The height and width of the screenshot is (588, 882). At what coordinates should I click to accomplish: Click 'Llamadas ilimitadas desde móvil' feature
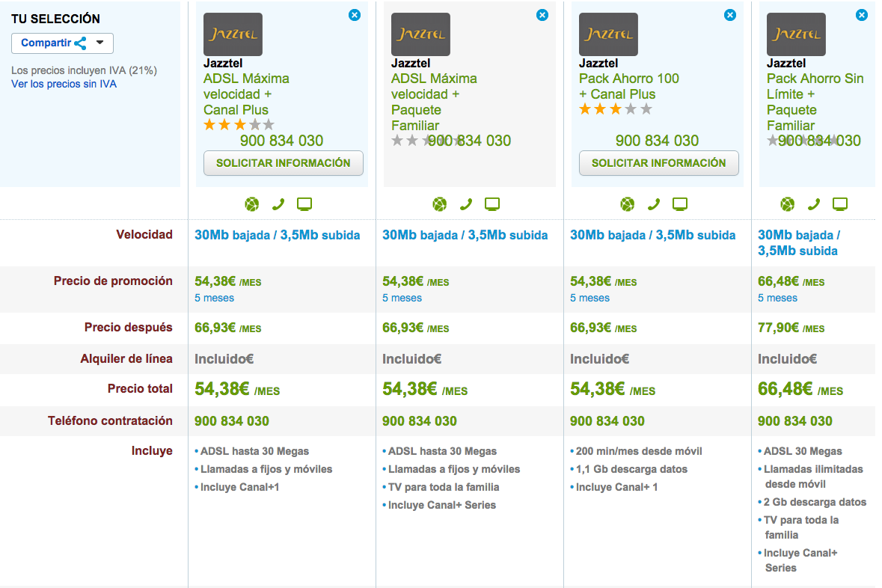(x=813, y=477)
